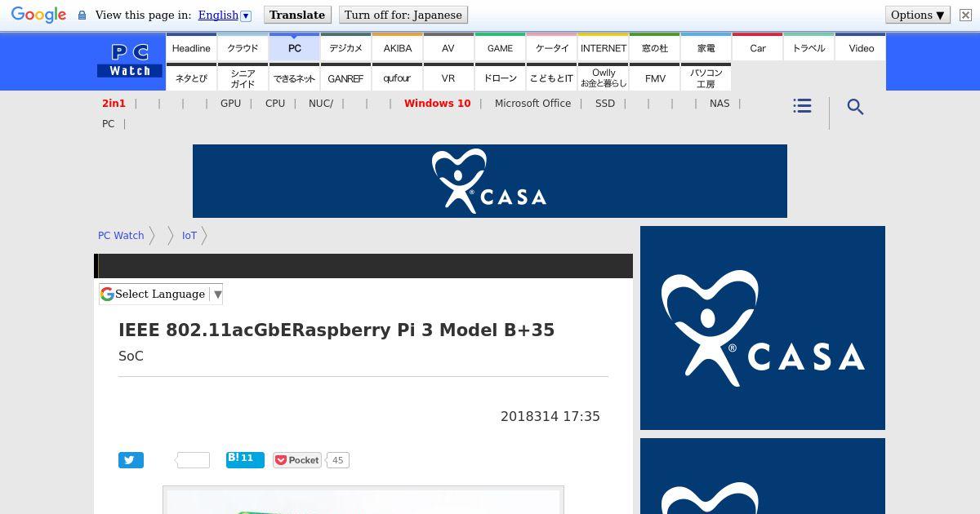Open the クラウド tab

pos(243,48)
